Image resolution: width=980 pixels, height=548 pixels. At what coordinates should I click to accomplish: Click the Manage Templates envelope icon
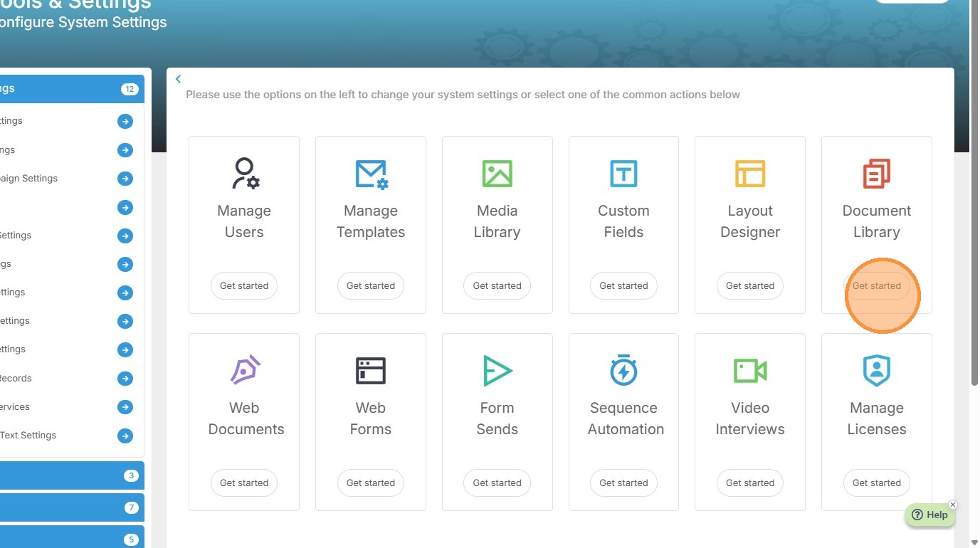(371, 174)
